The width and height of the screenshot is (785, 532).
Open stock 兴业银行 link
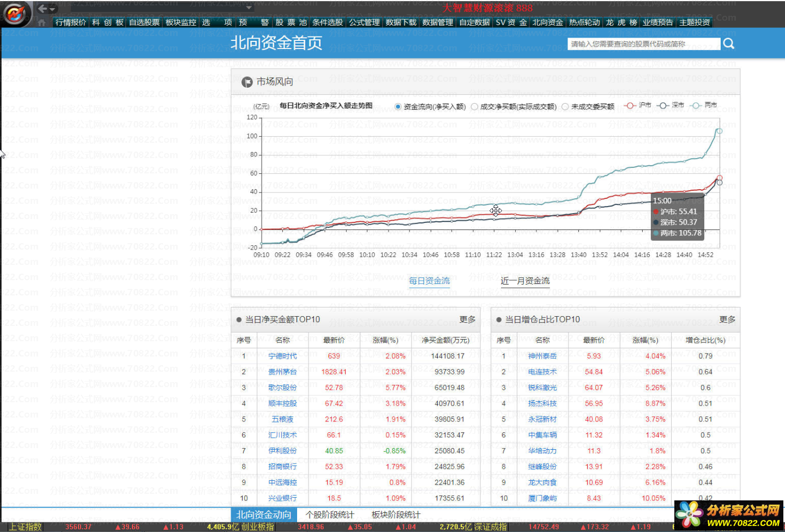point(282,498)
